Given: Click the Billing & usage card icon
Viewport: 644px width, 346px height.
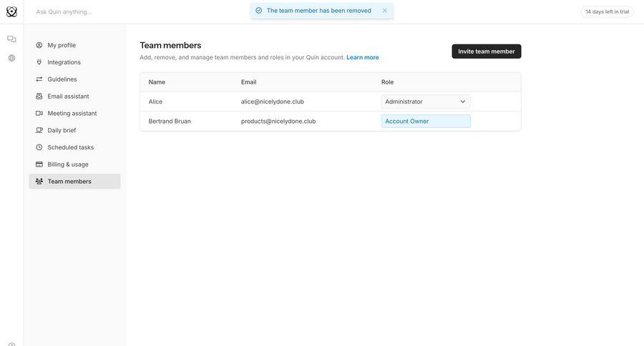Looking at the screenshot, I should (x=39, y=164).
